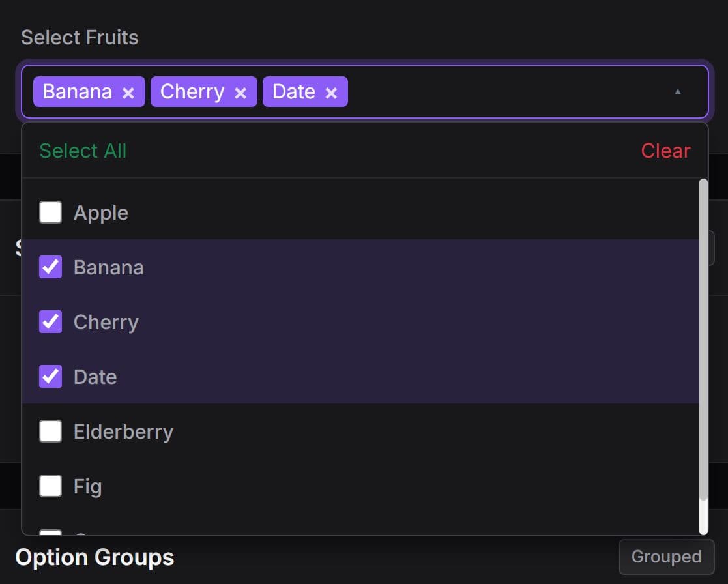The image size is (728, 584).
Task: Click the Cherry tag chip label
Action: coord(192,92)
